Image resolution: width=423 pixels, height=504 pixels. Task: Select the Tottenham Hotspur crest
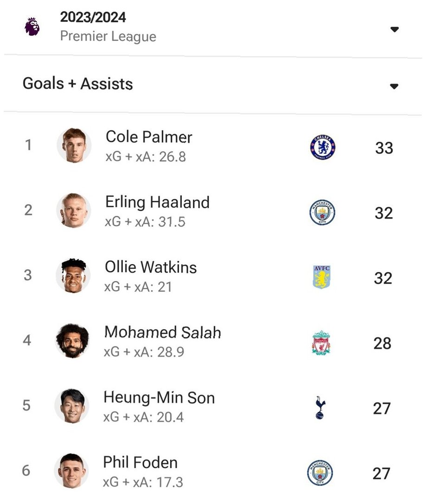(x=320, y=407)
